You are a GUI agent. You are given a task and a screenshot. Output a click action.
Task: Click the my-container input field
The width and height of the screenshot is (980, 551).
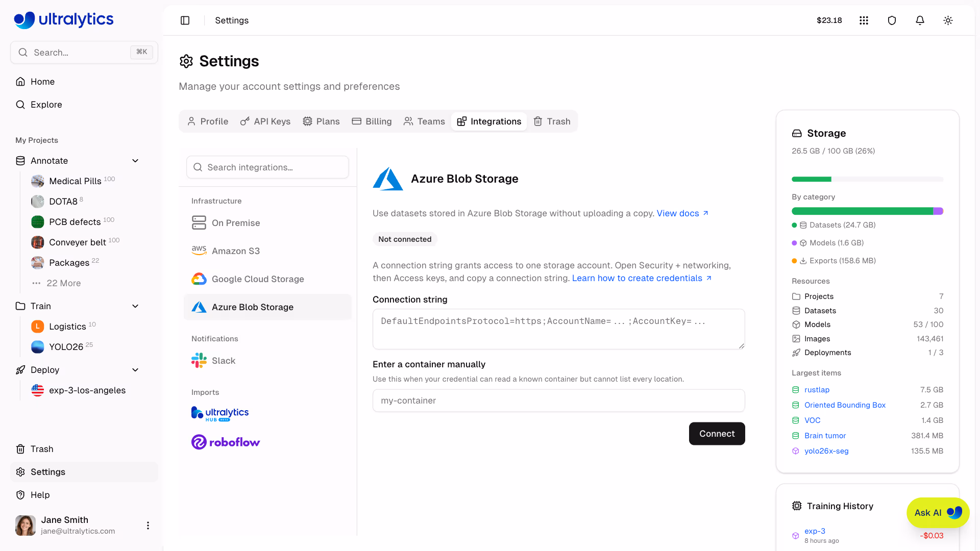(559, 400)
